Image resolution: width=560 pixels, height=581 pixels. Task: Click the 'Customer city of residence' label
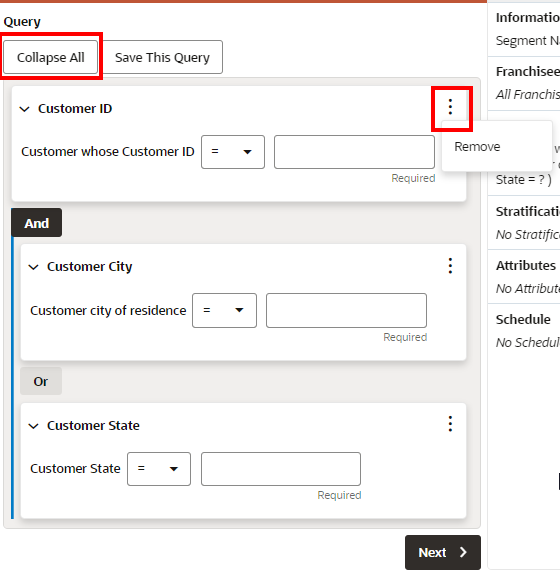[108, 311]
